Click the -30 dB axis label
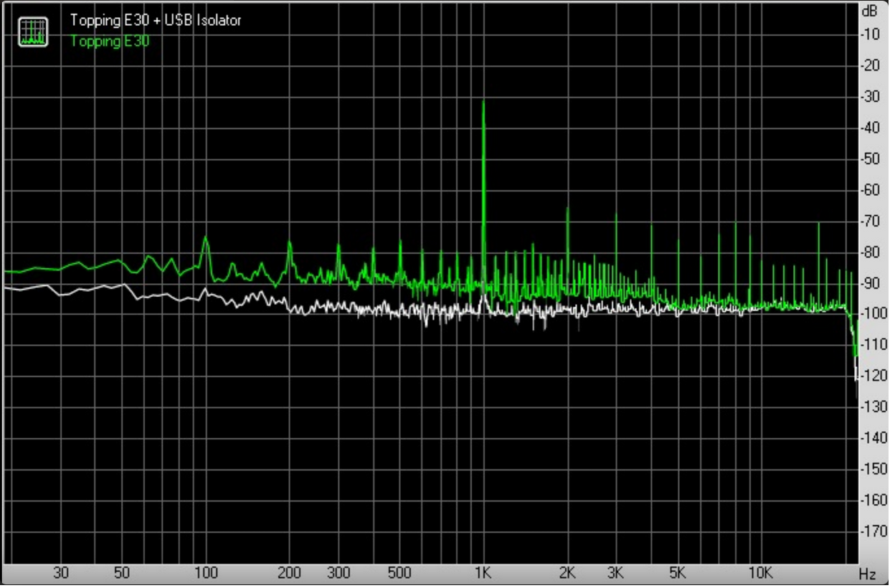 point(870,96)
